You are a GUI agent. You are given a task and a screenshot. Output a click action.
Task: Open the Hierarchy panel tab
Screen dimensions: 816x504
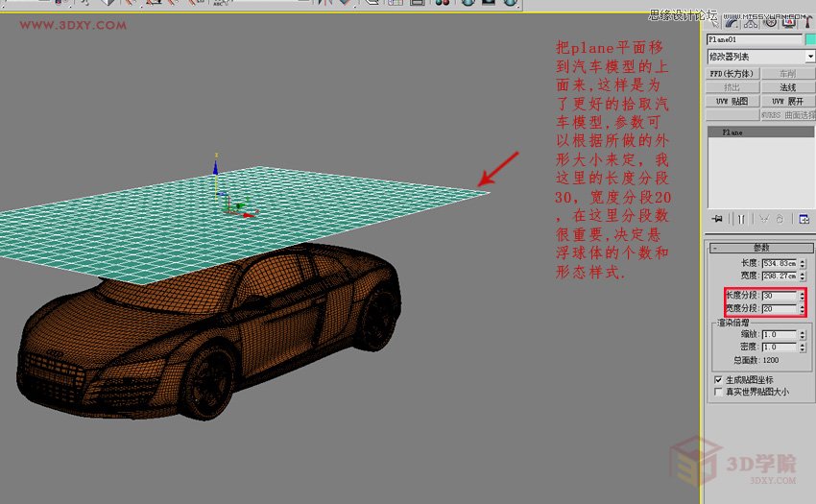coord(751,23)
